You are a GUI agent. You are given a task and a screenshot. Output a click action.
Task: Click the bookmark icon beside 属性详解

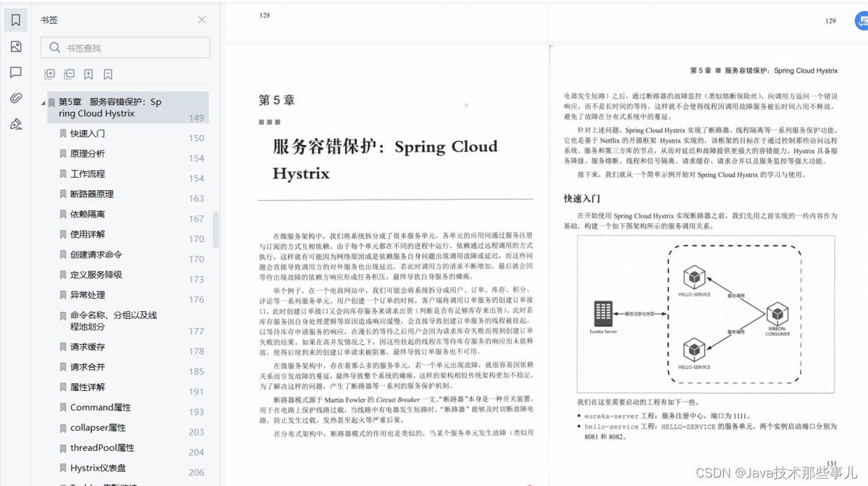63,387
